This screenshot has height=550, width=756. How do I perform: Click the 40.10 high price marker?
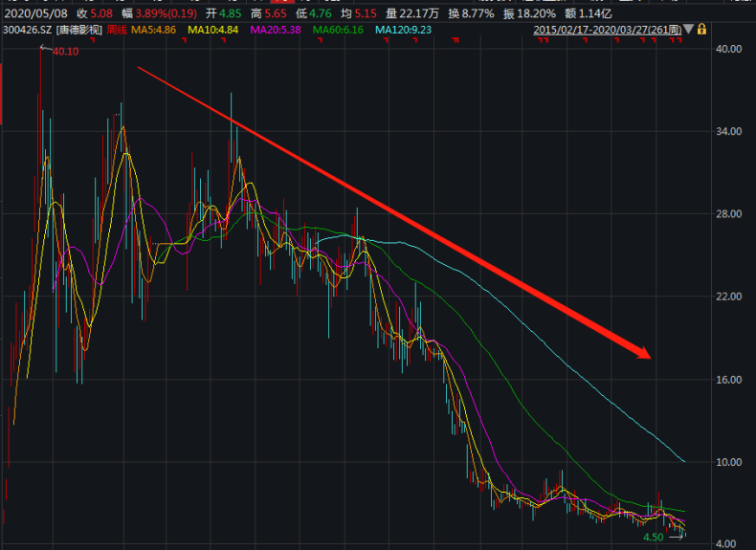click(65, 53)
